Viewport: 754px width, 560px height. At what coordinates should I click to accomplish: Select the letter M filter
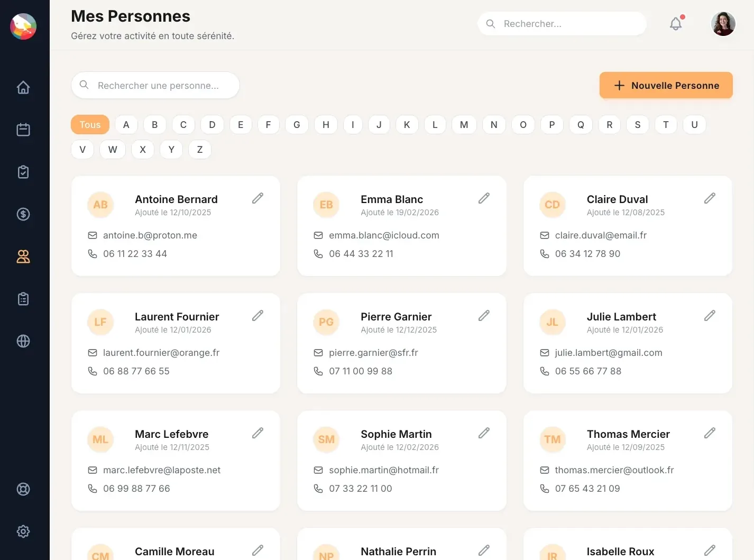coord(464,124)
